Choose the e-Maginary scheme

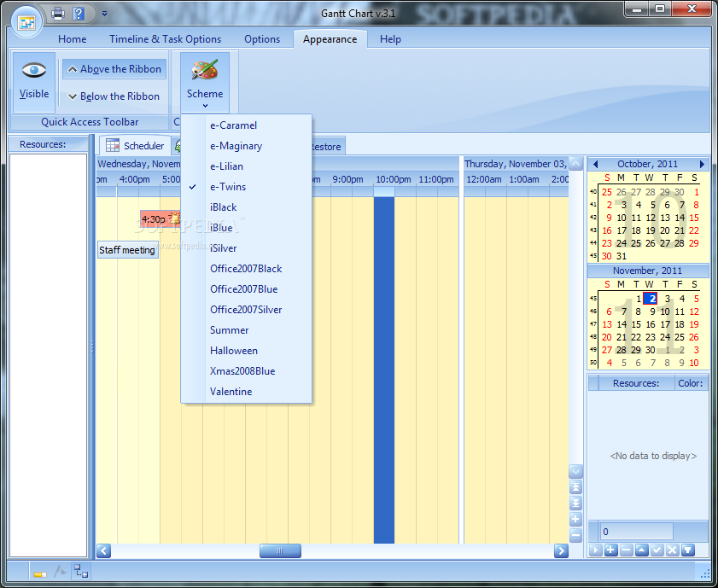click(x=247, y=146)
